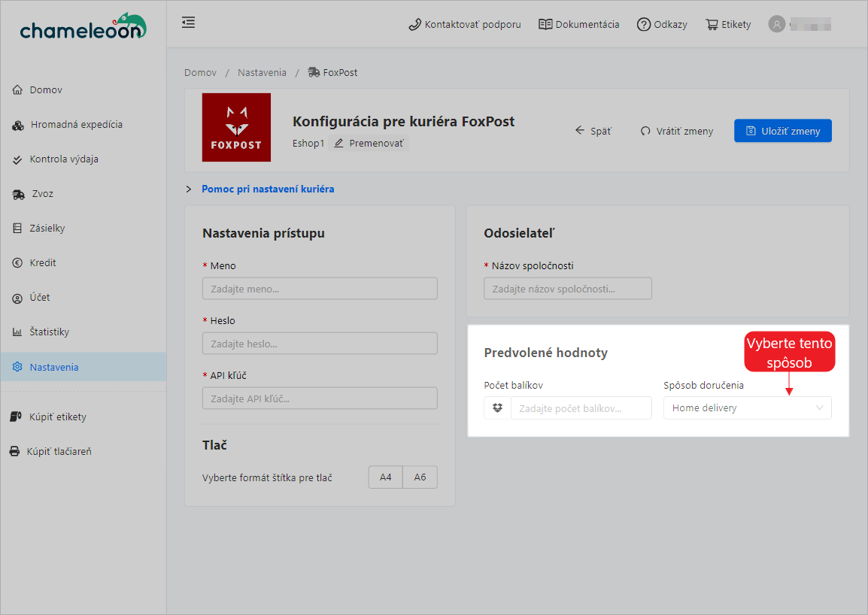The image size is (868, 615).
Task: Open Dokumentácia via the book icon
Action: click(x=545, y=24)
